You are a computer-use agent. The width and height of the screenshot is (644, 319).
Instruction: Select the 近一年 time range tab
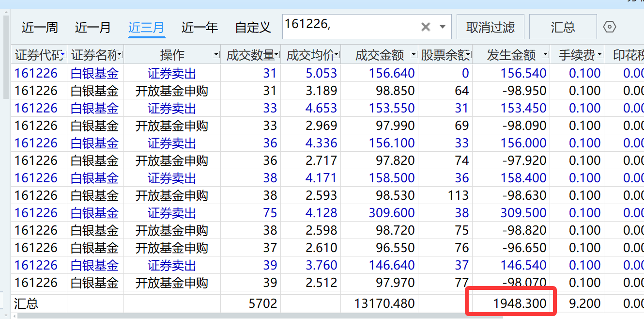tap(199, 28)
